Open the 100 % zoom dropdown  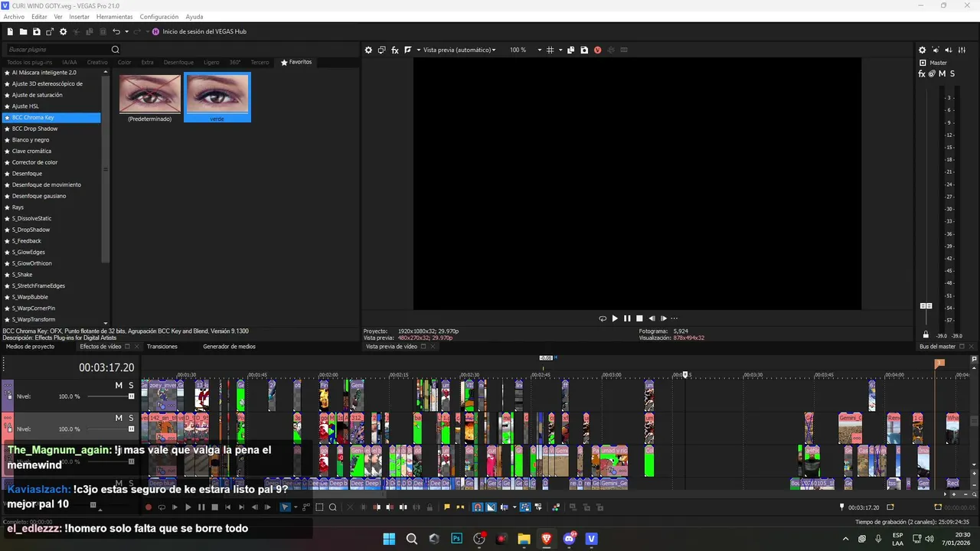539,50
